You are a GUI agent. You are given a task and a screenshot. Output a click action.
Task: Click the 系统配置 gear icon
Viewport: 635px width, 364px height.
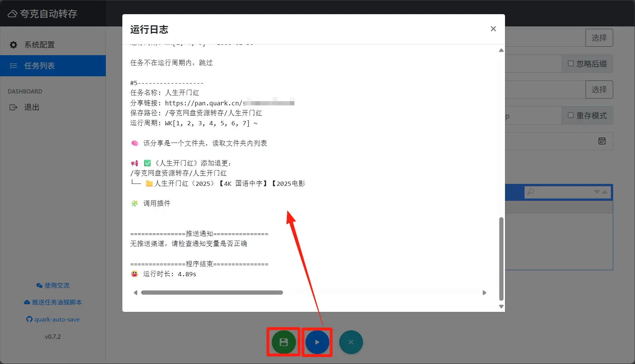[x=13, y=45]
